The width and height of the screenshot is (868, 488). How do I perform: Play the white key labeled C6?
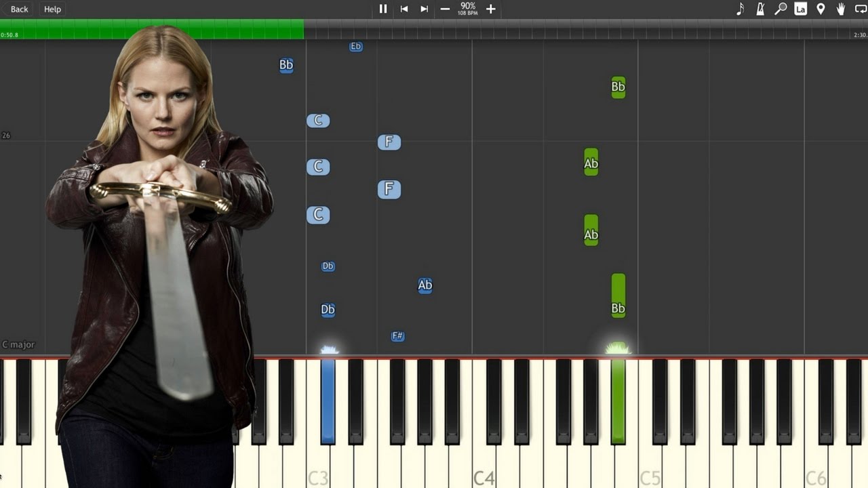point(816,468)
